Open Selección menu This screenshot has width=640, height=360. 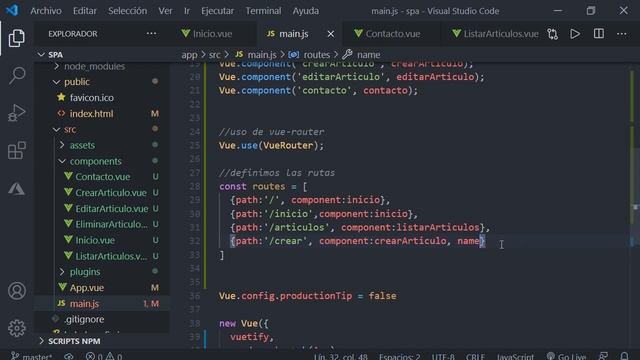[127, 11]
